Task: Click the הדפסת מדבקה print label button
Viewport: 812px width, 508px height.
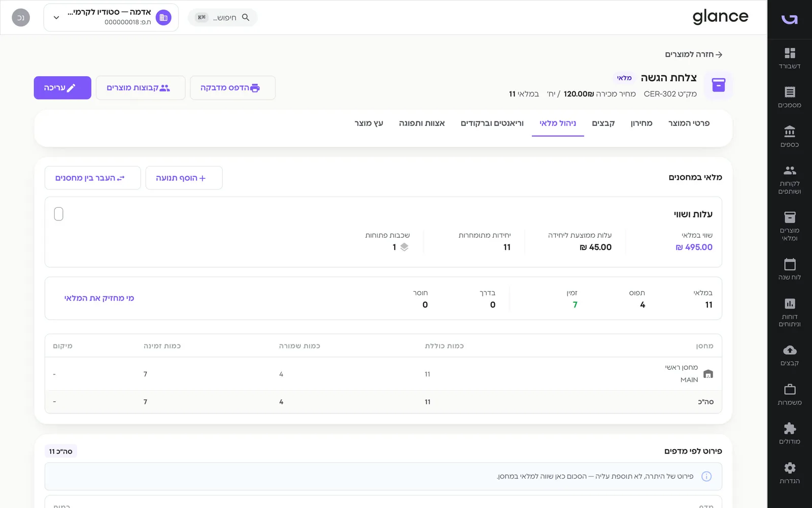Action: coord(233,88)
